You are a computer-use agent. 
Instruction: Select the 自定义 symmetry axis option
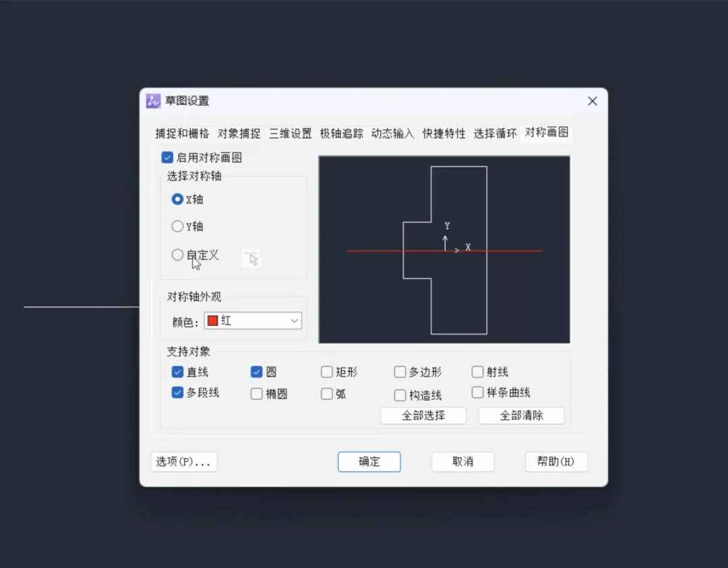click(177, 255)
